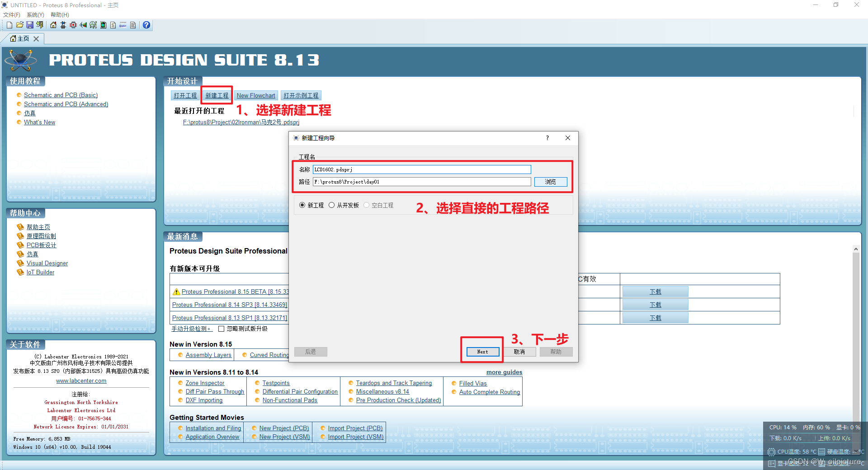Open the recent project 马克2号.pdsprj
This screenshot has height=470, width=868.
[x=241, y=122]
